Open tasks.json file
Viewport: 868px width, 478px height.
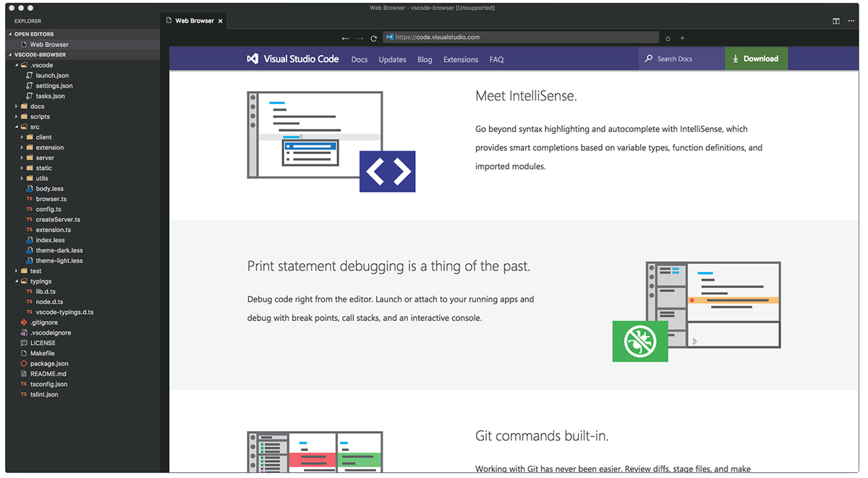(x=50, y=95)
